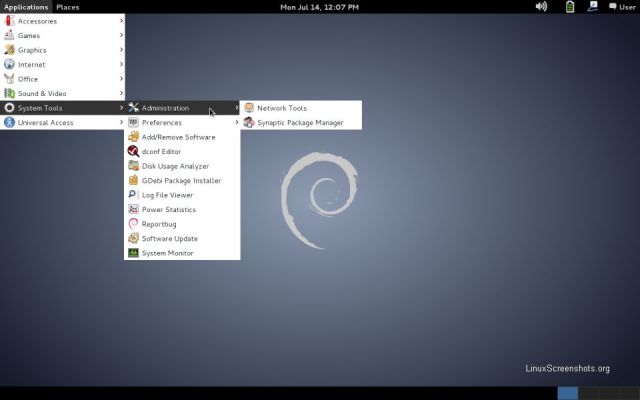Screen dimensions: 640x400
Task: Click the Administration submenu arrow
Action: click(237, 108)
